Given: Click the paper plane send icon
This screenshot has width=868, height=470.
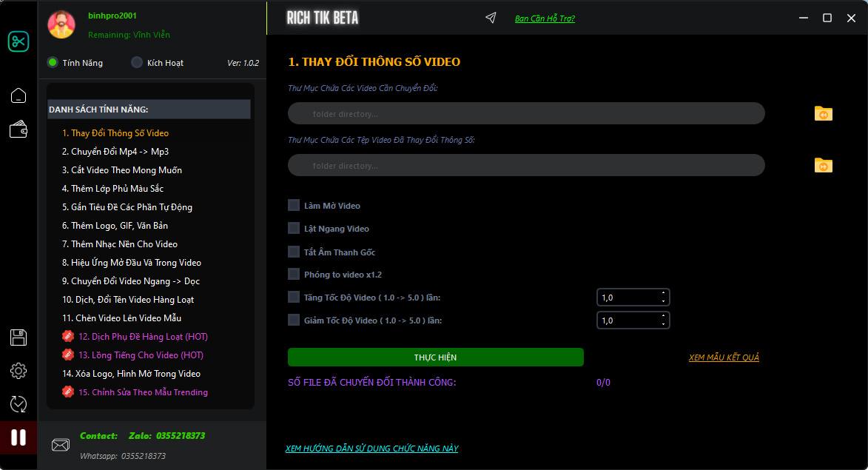Looking at the screenshot, I should tap(491, 18).
